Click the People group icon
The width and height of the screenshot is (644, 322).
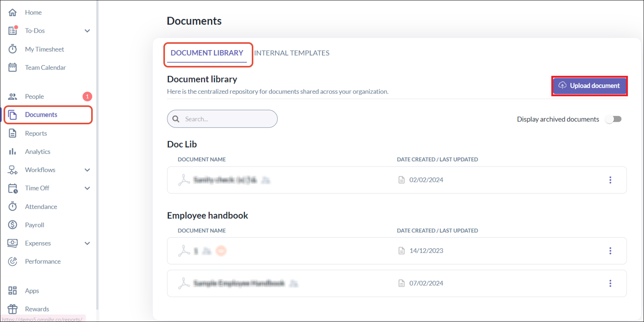13,96
